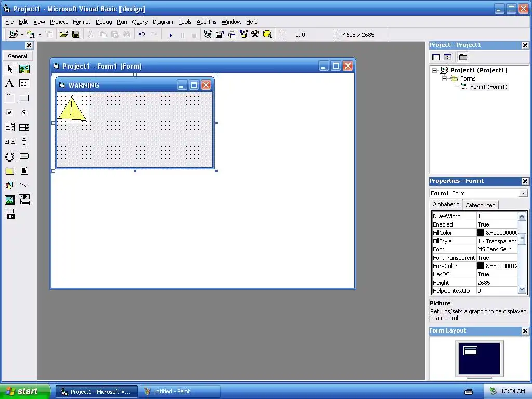Select the HScrollBar control tool
The height and width of the screenshot is (399, 532).
(x=10, y=142)
